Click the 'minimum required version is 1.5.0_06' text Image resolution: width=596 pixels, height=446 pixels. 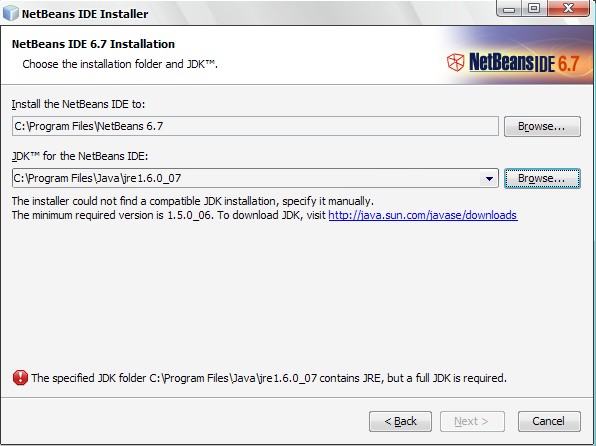click(113, 215)
